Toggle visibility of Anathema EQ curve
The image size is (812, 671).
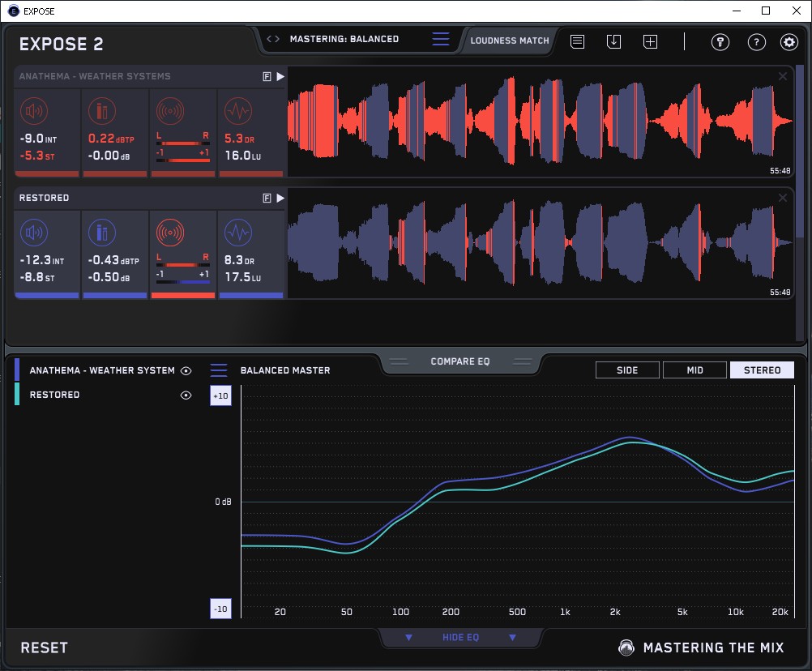click(x=186, y=370)
